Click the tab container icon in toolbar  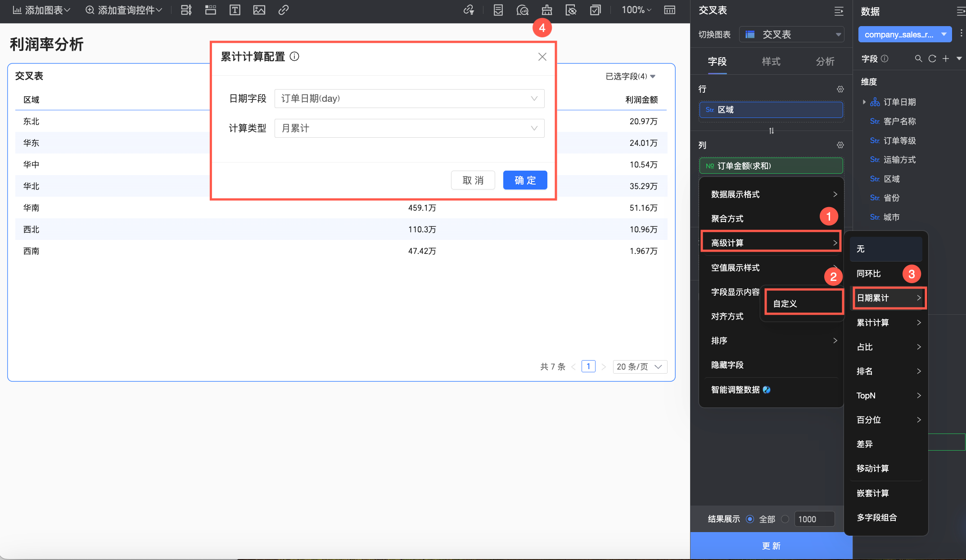tap(211, 10)
